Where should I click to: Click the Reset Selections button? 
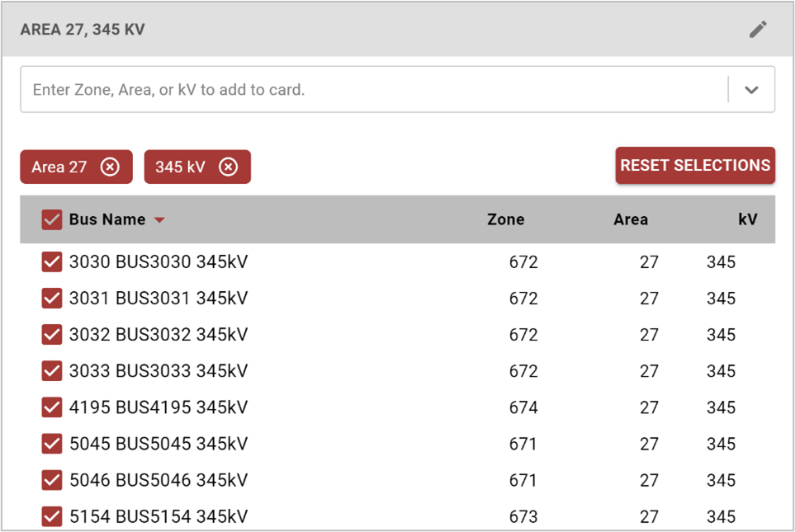695,165
